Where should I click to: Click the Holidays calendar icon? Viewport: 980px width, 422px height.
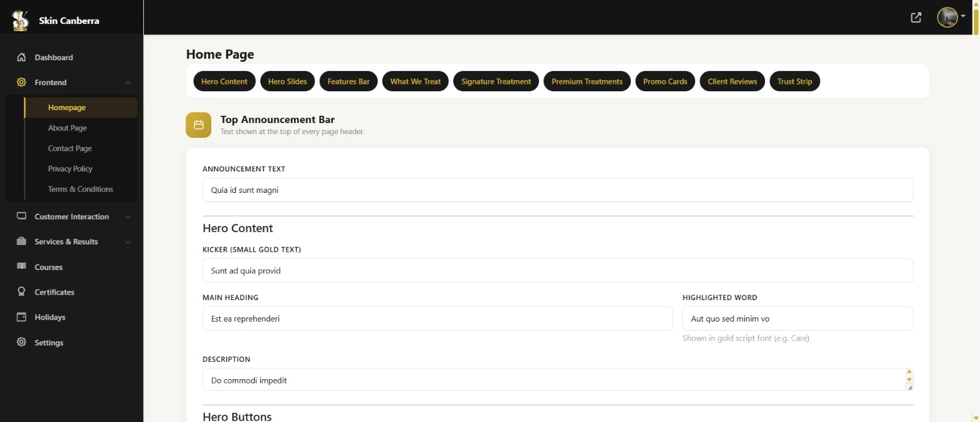[x=21, y=317]
